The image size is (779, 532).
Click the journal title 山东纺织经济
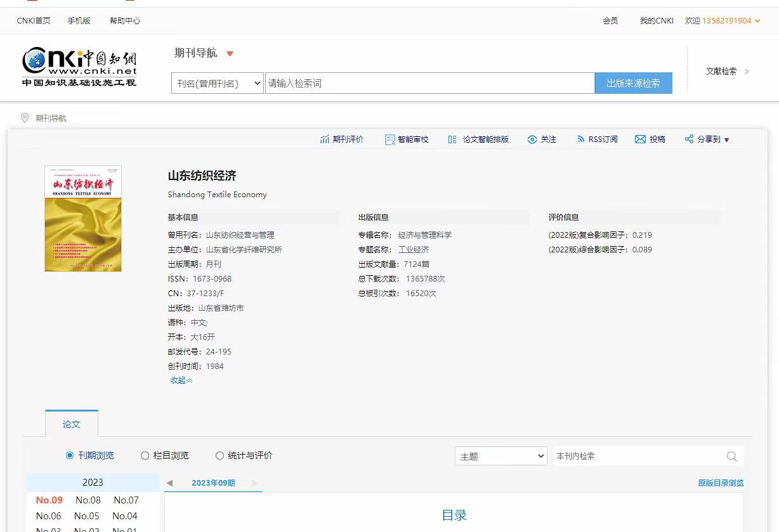pos(202,176)
